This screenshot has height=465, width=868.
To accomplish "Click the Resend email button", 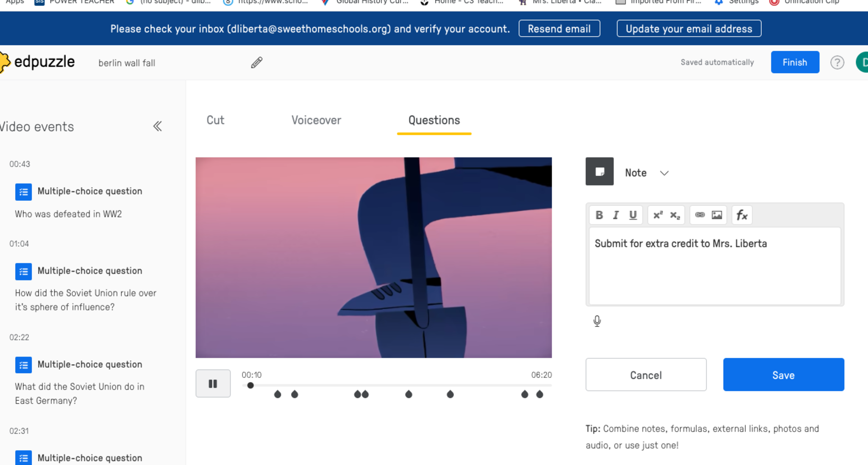I will click(x=559, y=29).
